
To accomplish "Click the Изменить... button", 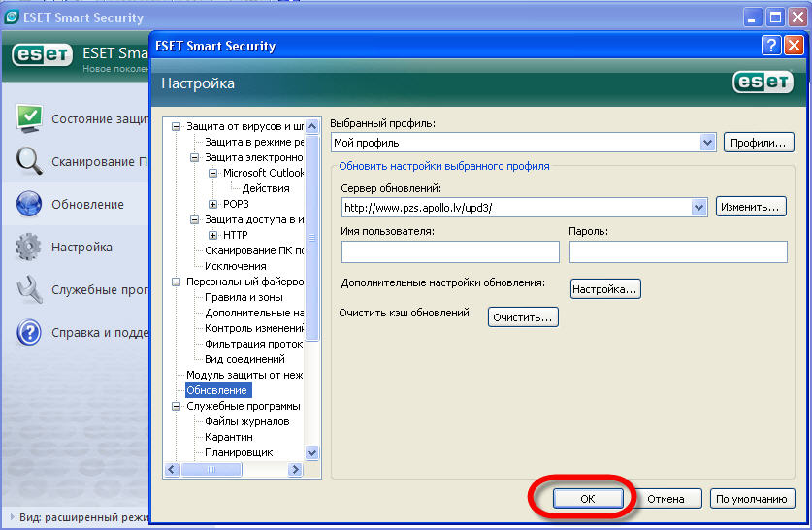I will (751, 206).
